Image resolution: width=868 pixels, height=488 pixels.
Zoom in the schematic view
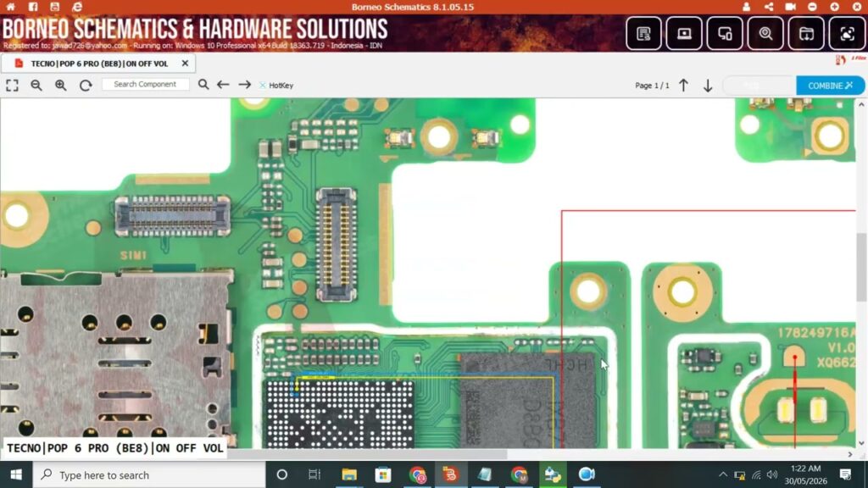61,86
